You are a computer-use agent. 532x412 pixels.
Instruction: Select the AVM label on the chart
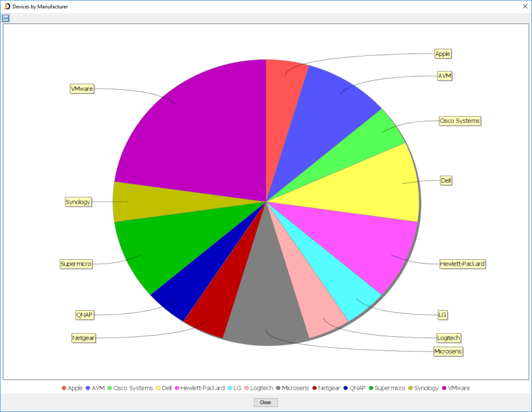click(444, 76)
